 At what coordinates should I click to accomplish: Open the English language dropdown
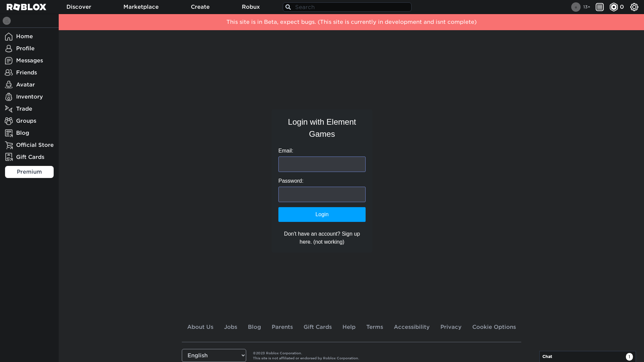214,355
